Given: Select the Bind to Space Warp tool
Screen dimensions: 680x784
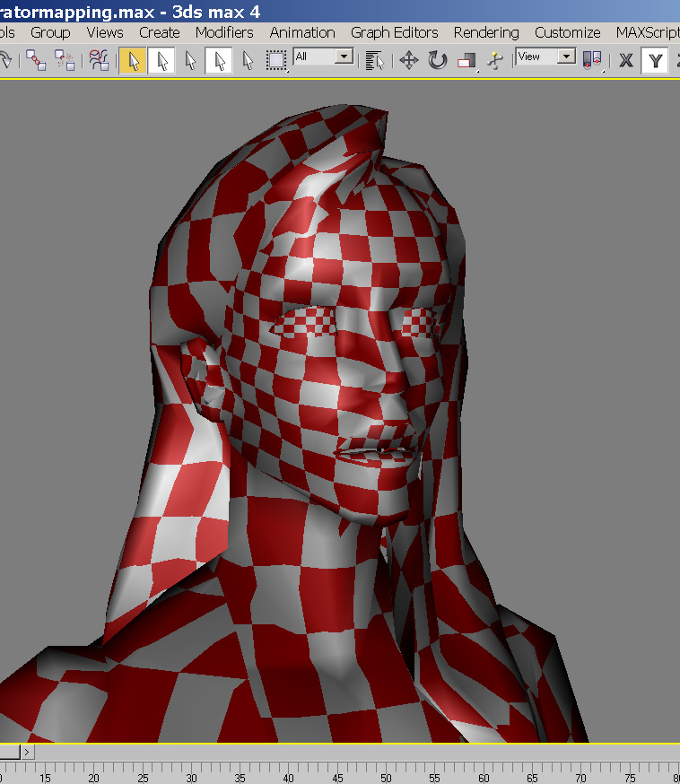Looking at the screenshot, I should [x=99, y=60].
